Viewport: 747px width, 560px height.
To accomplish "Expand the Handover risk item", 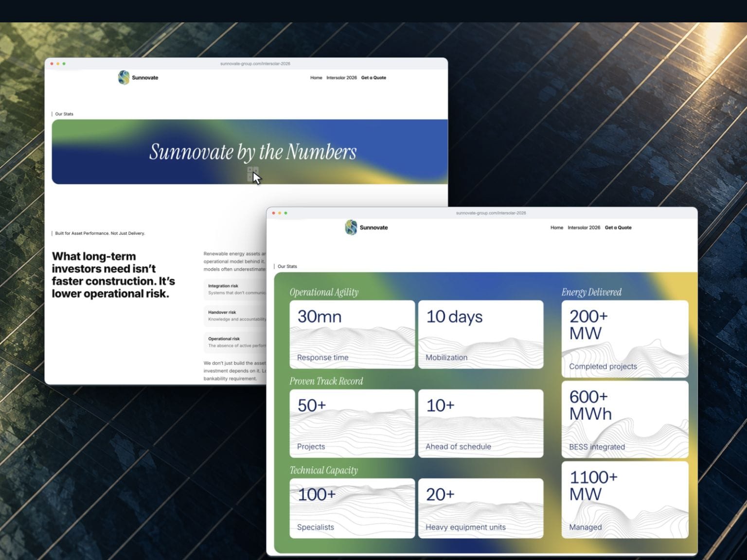I will pyautogui.click(x=235, y=316).
